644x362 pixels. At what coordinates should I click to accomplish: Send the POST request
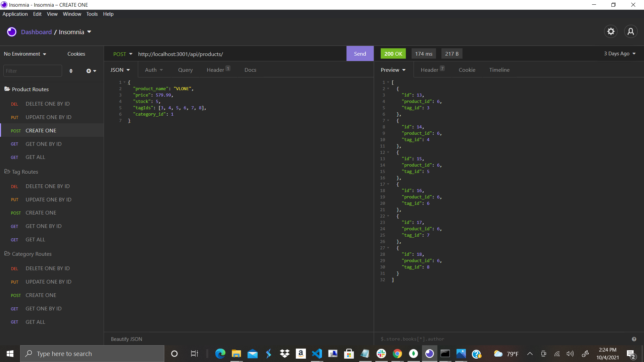(x=360, y=54)
